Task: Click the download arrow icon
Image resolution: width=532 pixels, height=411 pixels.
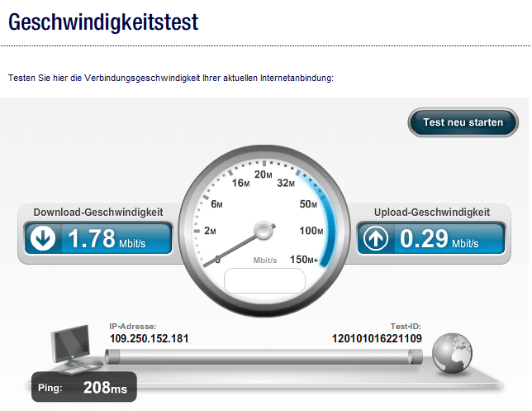Action: click(x=43, y=238)
